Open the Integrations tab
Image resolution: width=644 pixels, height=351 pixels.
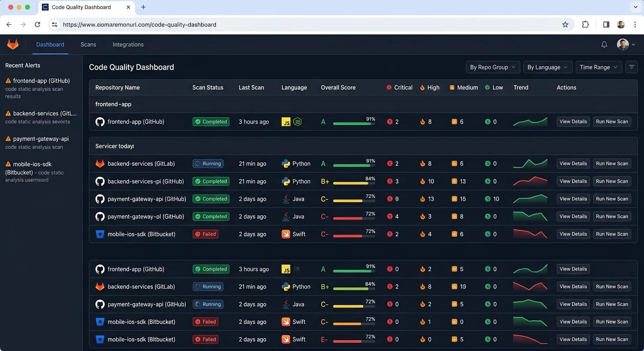pyautogui.click(x=128, y=45)
